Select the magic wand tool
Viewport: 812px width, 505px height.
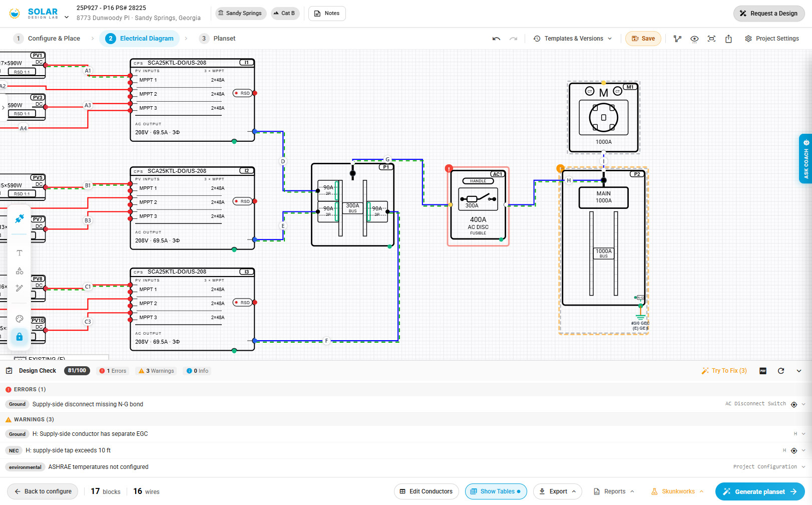20,288
